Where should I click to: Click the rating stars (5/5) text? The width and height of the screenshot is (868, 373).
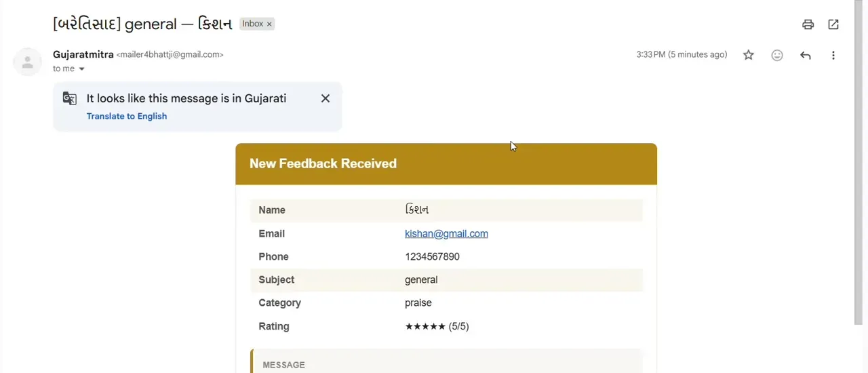point(437,326)
